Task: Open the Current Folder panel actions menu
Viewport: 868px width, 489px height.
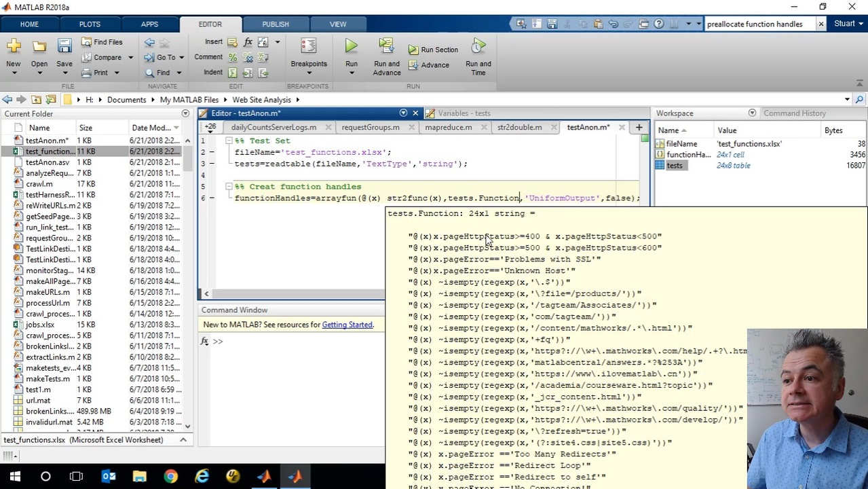Action: click(x=185, y=113)
